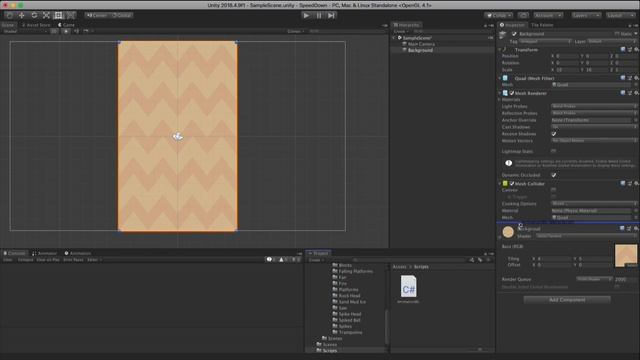640x360 pixels.
Task: Select the Rotate tool
Action: [34, 15]
